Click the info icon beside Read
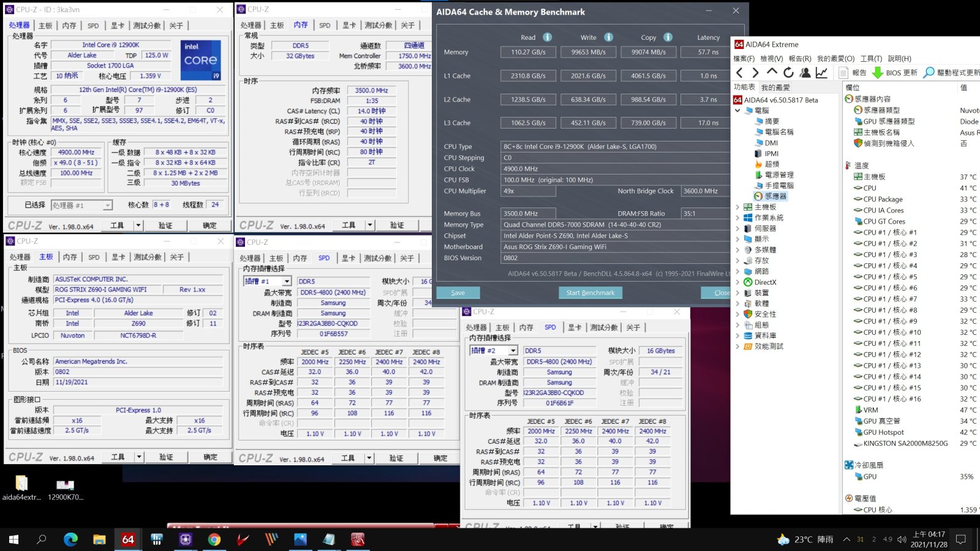This screenshot has height=551, width=980. [548, 37]
